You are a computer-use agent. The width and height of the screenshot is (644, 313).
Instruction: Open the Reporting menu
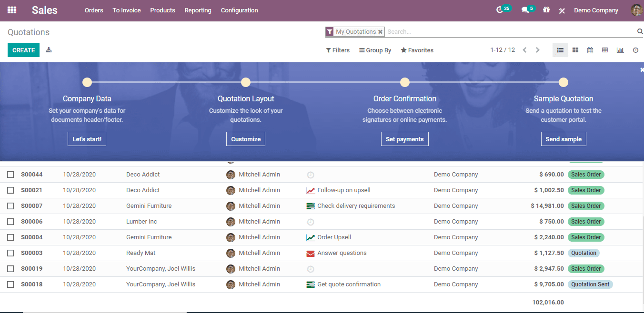198,10
